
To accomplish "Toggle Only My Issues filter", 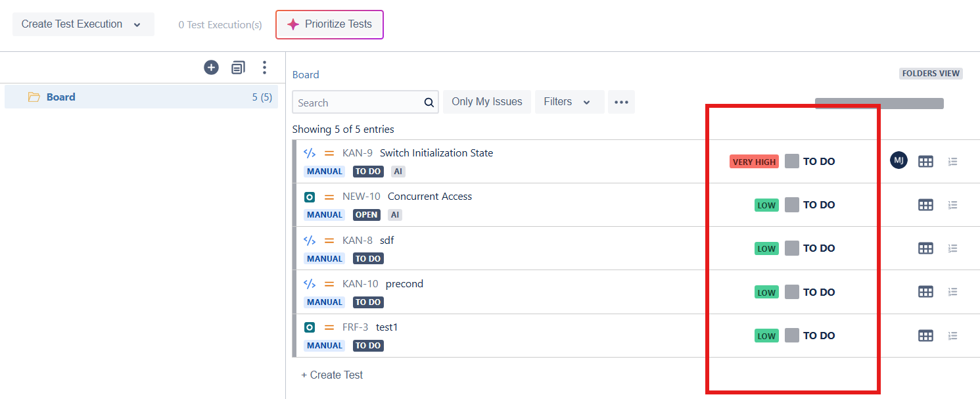I will tap(487, 102).
